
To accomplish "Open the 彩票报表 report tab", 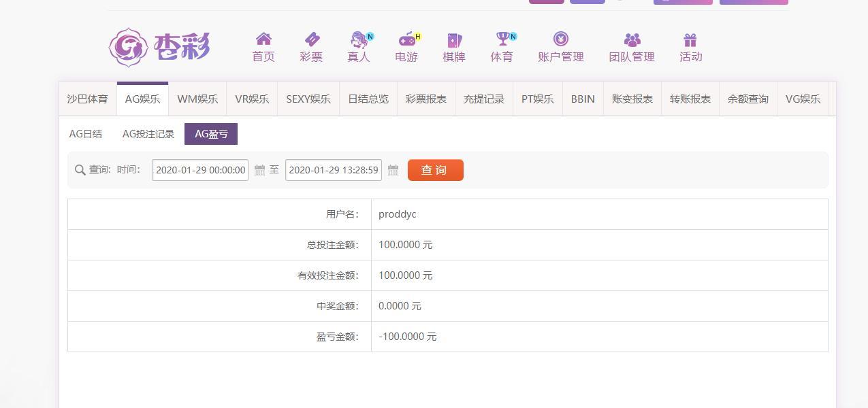I will (425, 99).
